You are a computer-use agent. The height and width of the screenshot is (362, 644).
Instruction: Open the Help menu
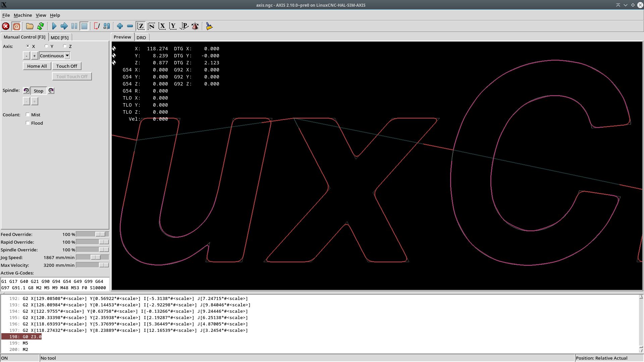[x=55, y=15]
